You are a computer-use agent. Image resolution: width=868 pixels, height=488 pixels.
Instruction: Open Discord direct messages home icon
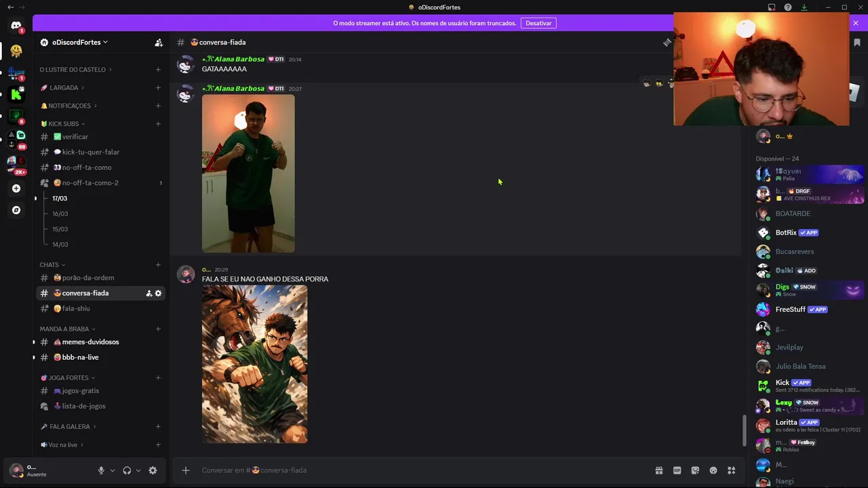tap(16, 26)
